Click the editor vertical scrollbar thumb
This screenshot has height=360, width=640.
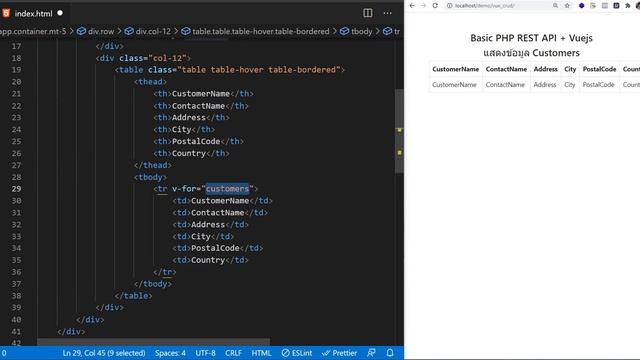coord(399,131)
